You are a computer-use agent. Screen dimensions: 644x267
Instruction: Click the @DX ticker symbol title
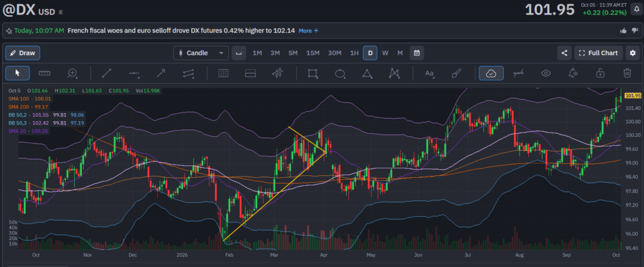19,10
